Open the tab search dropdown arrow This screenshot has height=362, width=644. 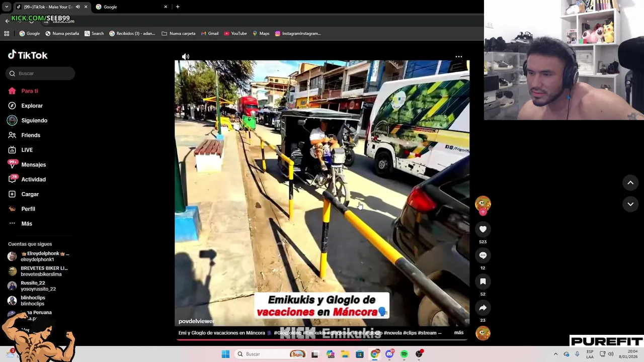7,7
